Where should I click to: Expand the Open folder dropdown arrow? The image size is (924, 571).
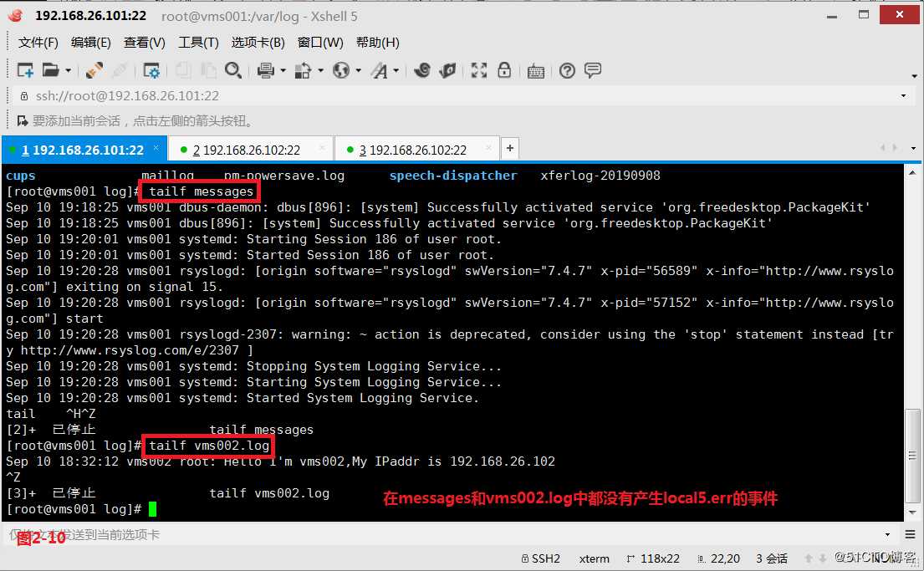pyautogui.click(x=69, y=71)
